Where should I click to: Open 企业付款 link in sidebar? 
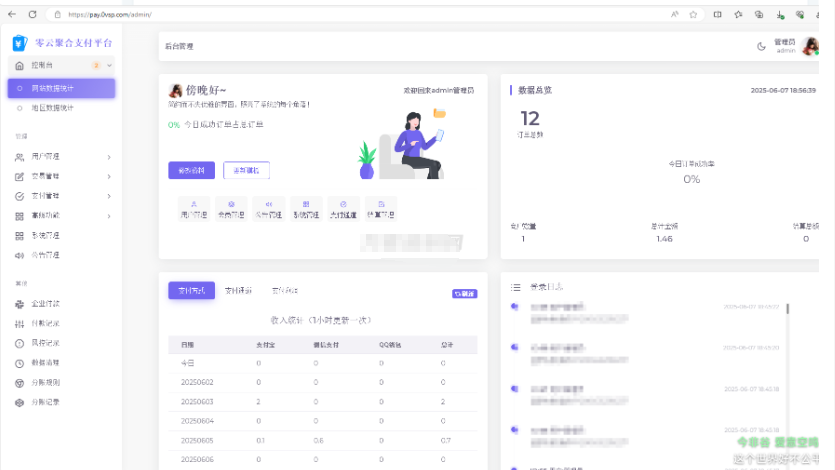[x=46, y=303]
